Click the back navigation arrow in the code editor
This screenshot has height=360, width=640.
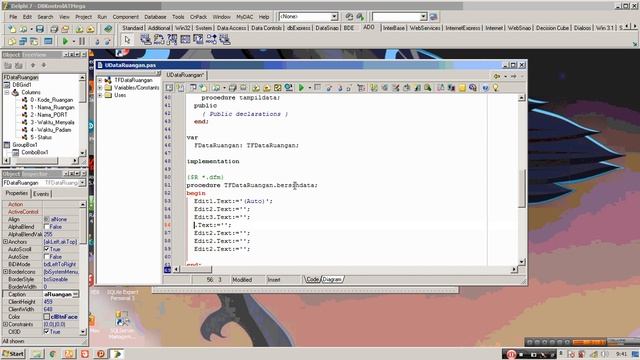pos(497,76)
